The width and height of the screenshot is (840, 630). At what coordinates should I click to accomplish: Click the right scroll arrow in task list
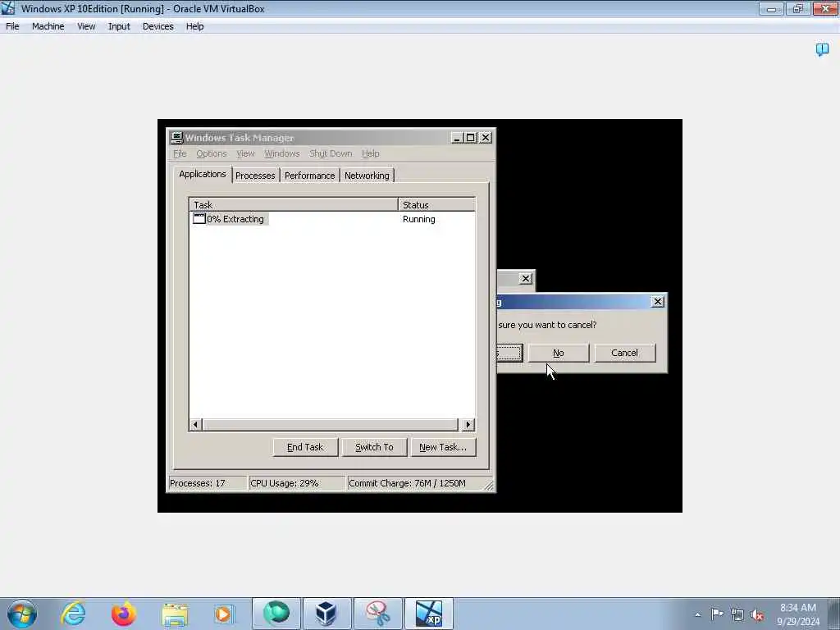pyautogui.click(x=468, y=425)
